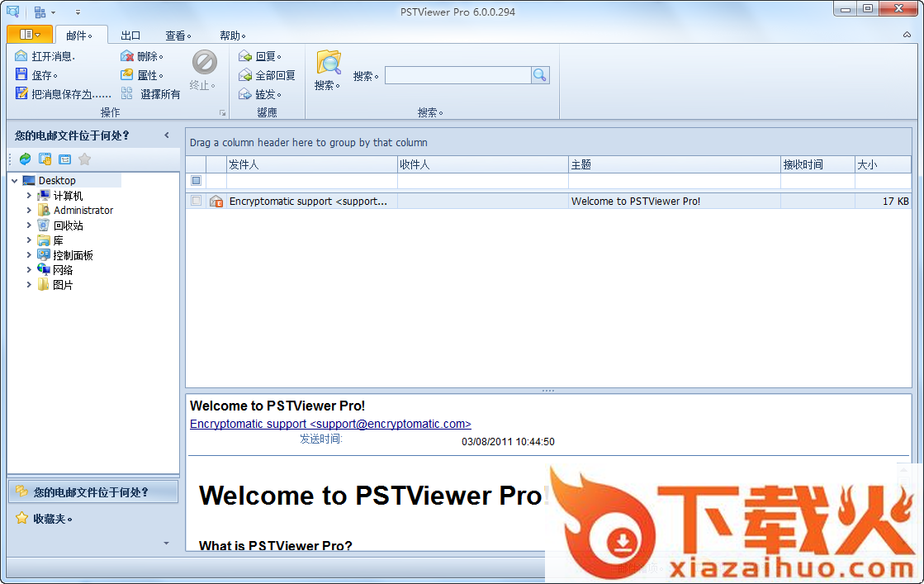Switch to the 邮件 ribbon tab
Screen dimensions: 924x584
tap(81, 36)
